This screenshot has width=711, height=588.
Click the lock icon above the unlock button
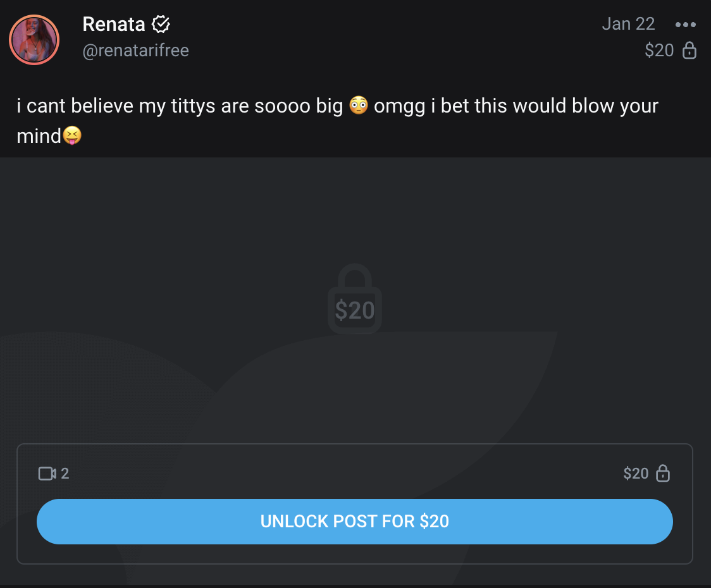662,474
